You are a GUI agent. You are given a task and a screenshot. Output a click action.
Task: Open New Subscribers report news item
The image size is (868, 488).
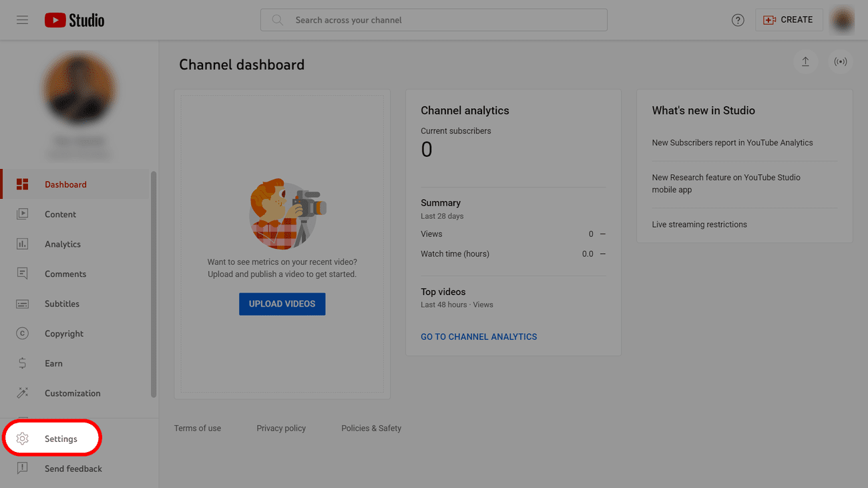coord(732,143)
